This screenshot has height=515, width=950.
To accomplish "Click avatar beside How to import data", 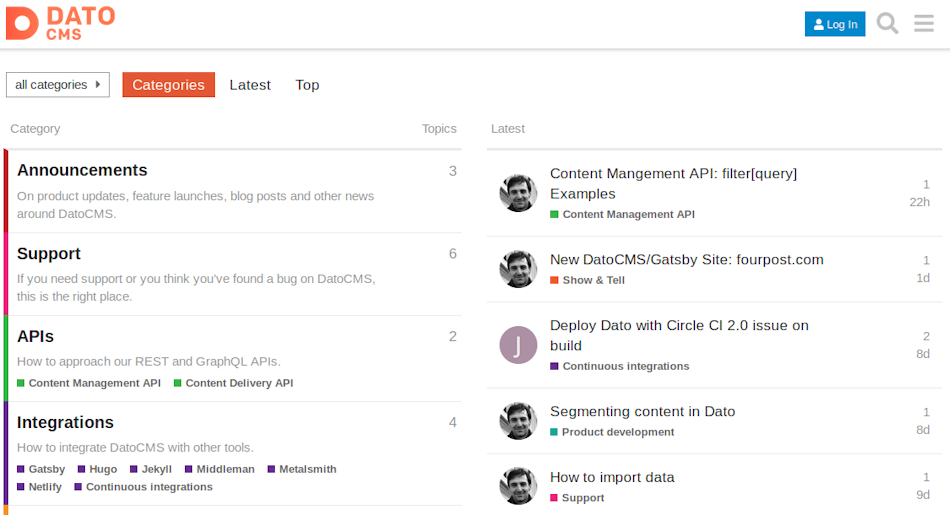I will click(518, 486).
